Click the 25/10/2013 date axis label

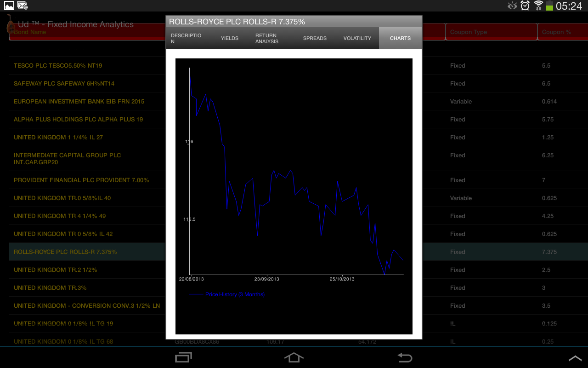[x=342, y=279]
